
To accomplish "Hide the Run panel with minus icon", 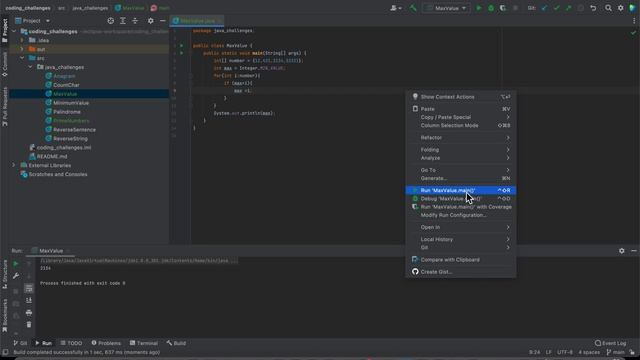I will (634, 251).
